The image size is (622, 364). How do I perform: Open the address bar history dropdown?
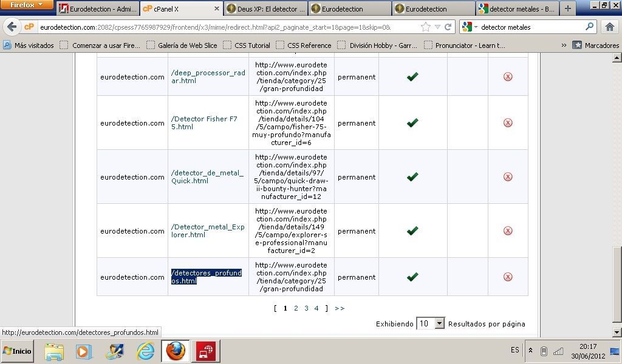coord(437,27)
